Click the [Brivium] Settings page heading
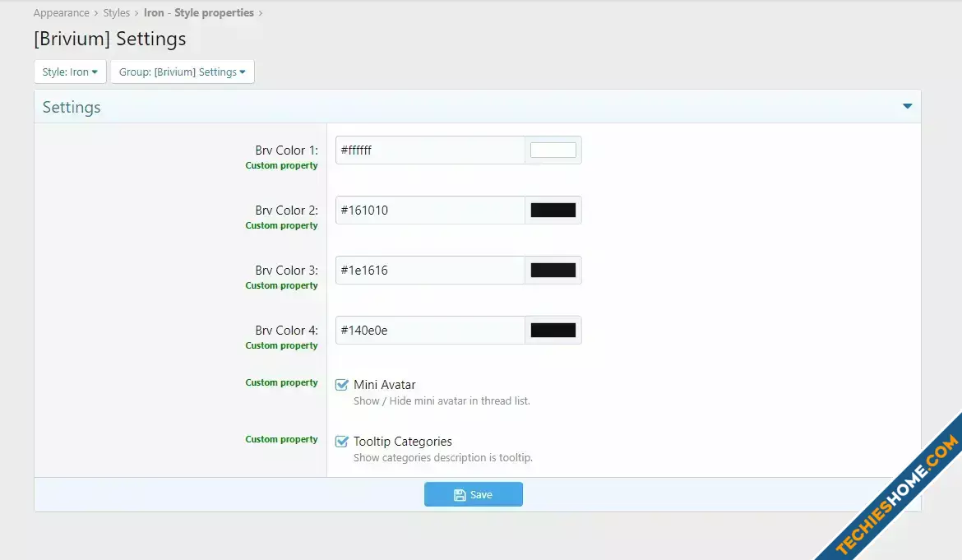The image size is (962, 560). click(110, 39)
